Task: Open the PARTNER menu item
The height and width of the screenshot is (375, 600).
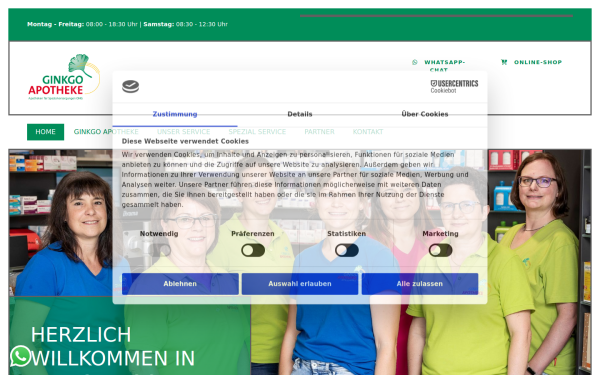Action: point(320,132)
